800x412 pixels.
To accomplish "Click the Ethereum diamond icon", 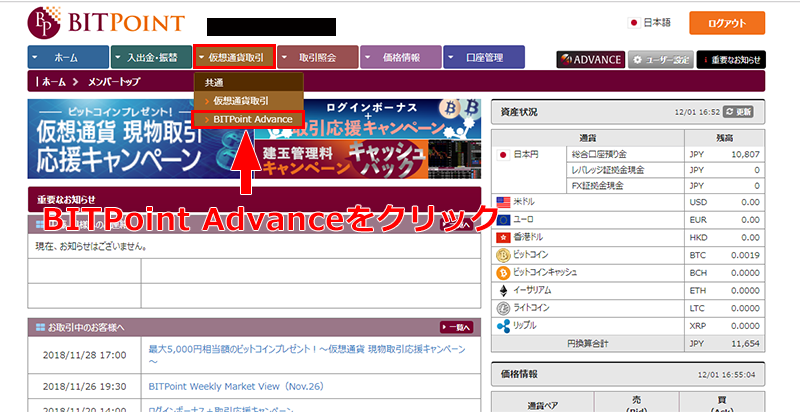I will pyautogui.click(x=503, y=291).
